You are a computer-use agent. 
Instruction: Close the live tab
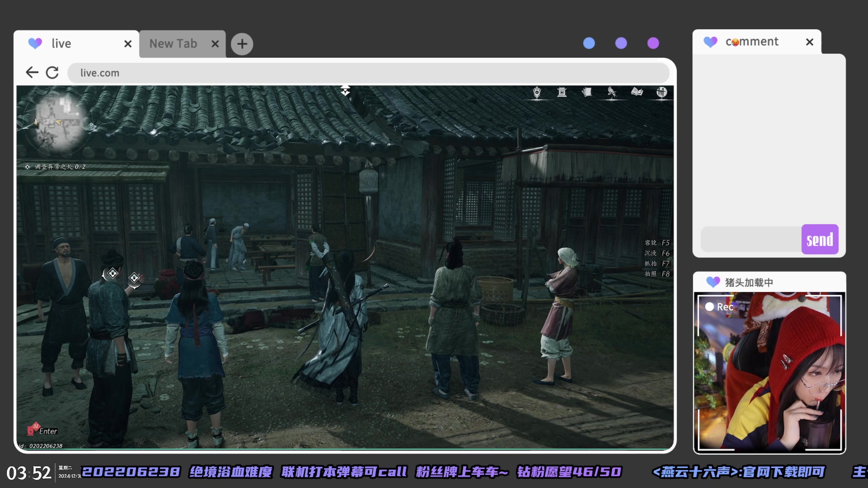[x=128, y=44]
